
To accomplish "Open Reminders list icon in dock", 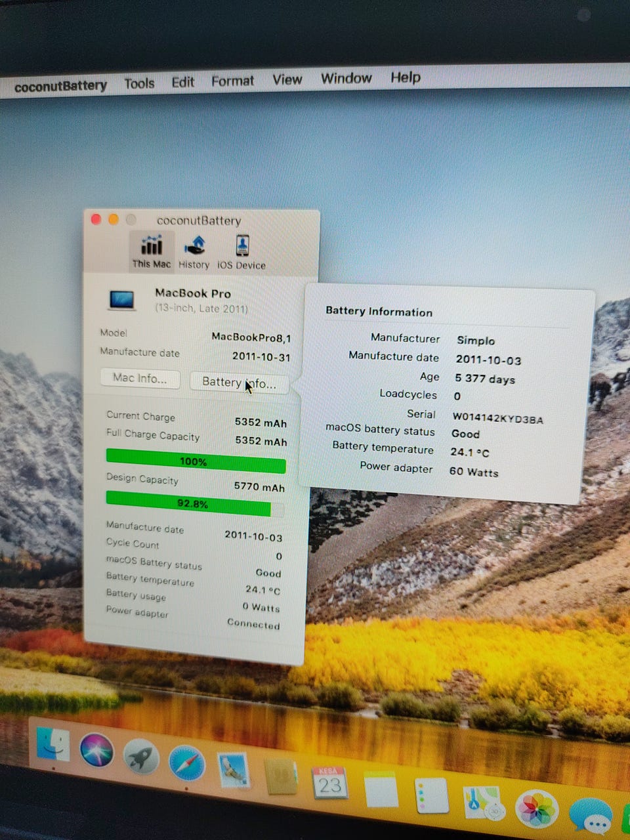I will tap(431, 796).
